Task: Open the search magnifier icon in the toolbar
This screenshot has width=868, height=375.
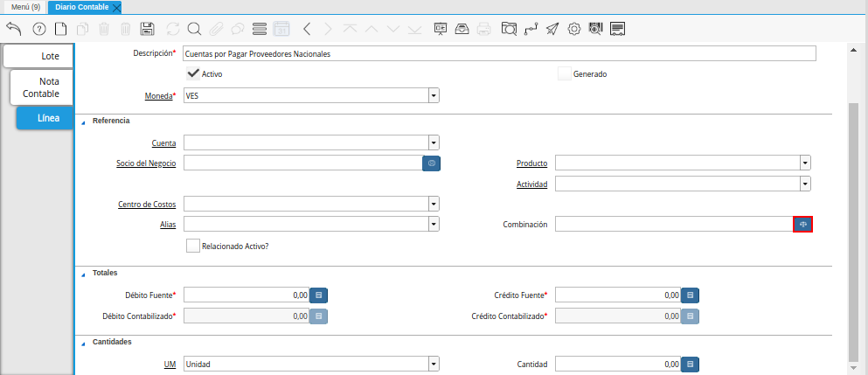Action: [x=194, y=29]
